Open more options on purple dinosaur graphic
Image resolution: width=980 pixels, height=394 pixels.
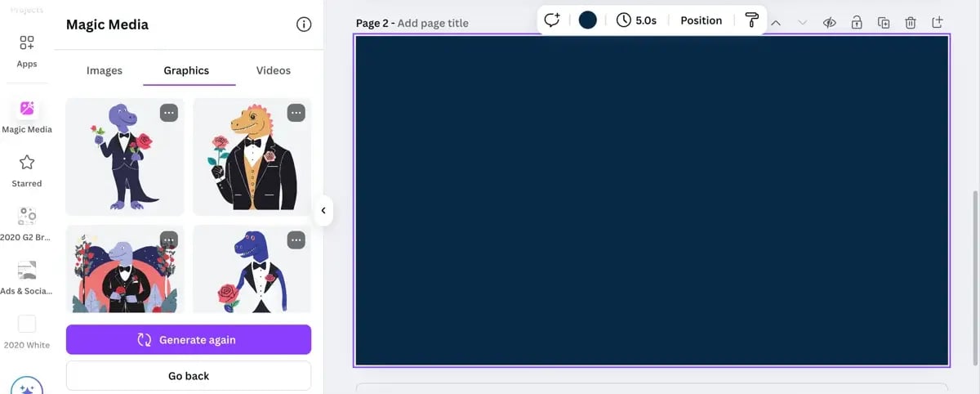169,113
